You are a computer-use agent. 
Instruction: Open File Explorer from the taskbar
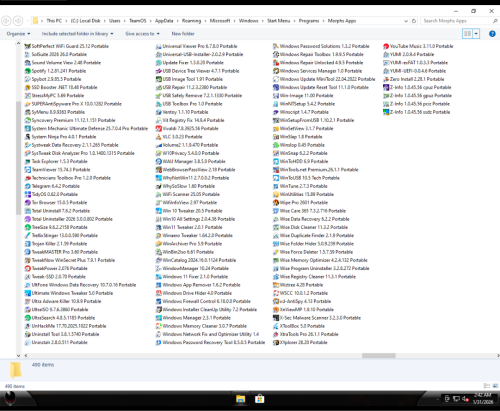coord(240,399)
